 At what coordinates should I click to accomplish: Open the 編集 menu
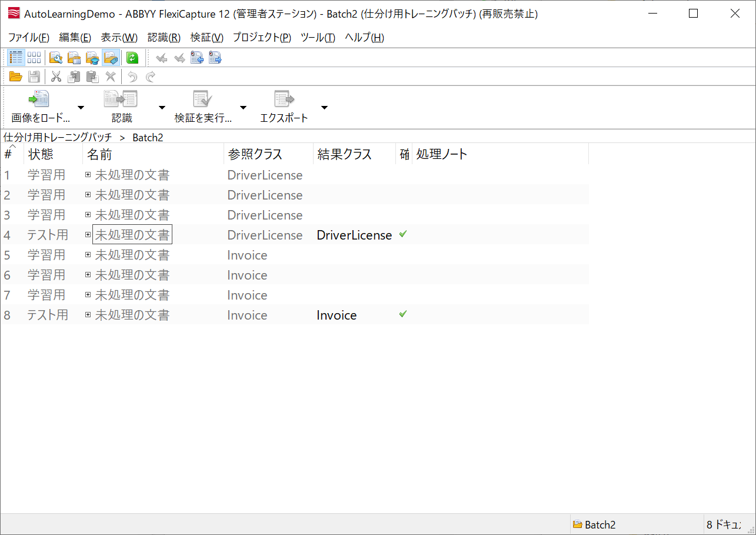coord(75,38)
